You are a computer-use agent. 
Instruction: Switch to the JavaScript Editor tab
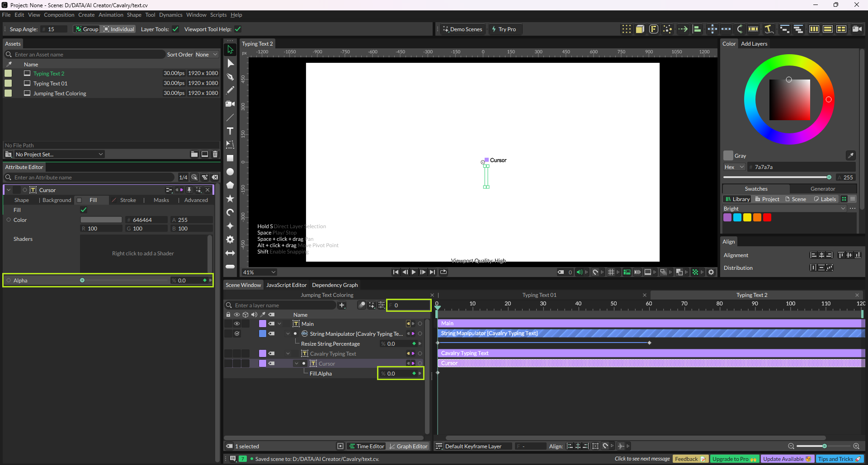(x=286, y=285)
